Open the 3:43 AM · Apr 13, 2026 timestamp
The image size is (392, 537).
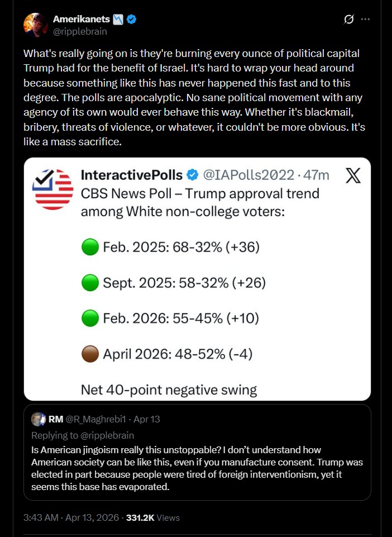(71, 517)
